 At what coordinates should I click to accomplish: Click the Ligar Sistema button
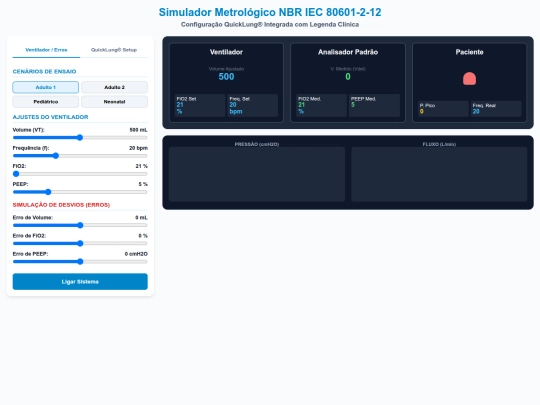[x=80, y=282]
